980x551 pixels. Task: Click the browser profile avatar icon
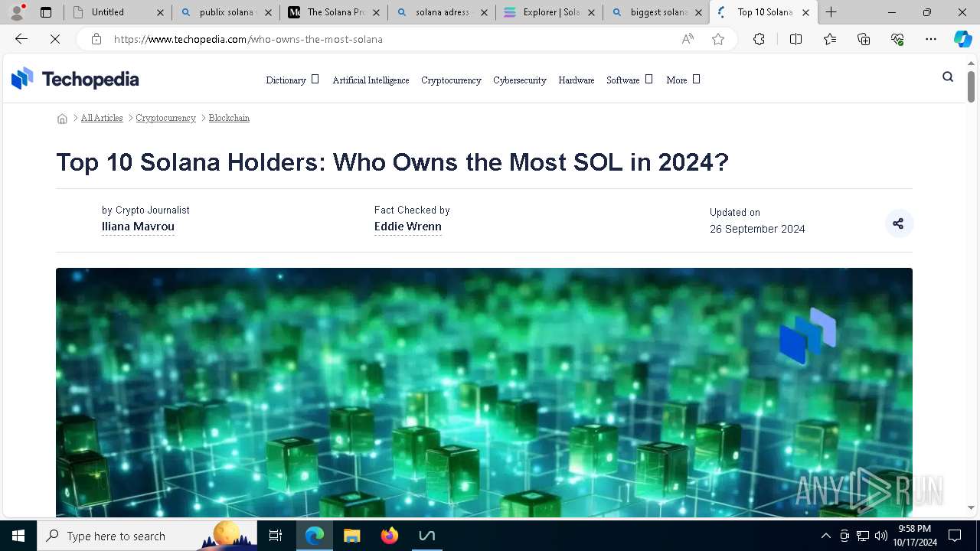tap(17, 12)
